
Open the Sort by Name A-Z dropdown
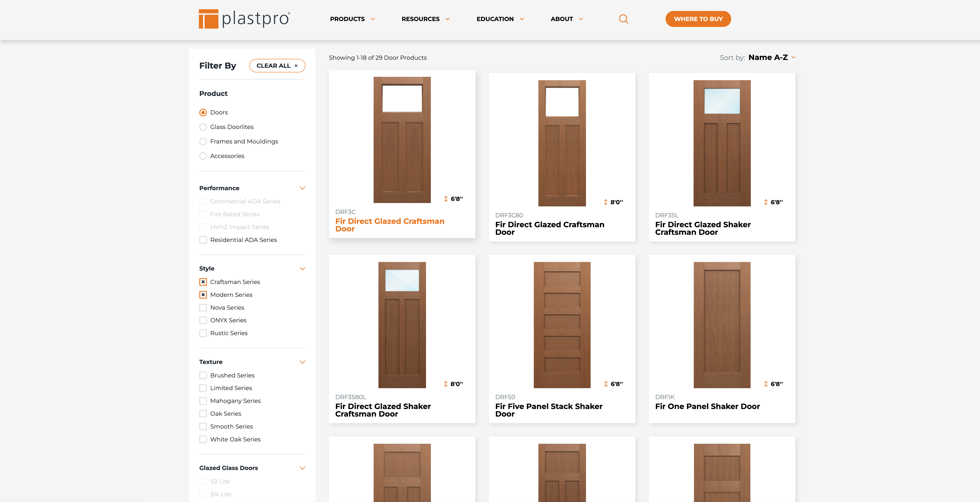(x=772, y=57)
